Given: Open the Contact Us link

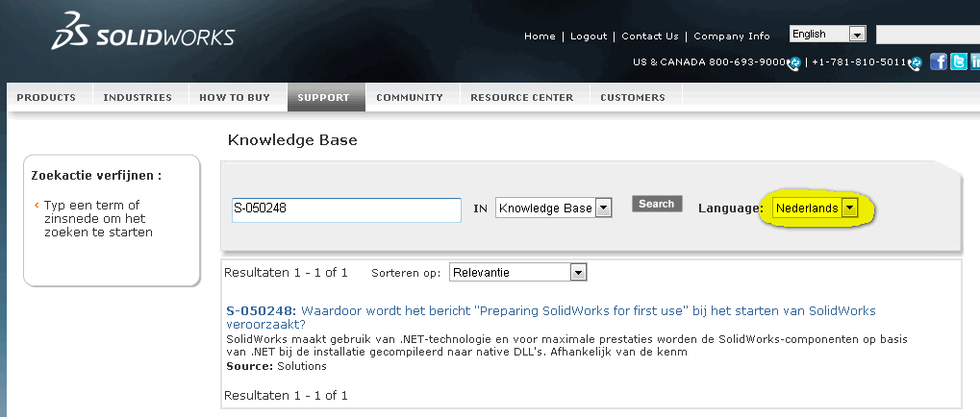Looking at the screenshot, I should [x=650, y=37].
